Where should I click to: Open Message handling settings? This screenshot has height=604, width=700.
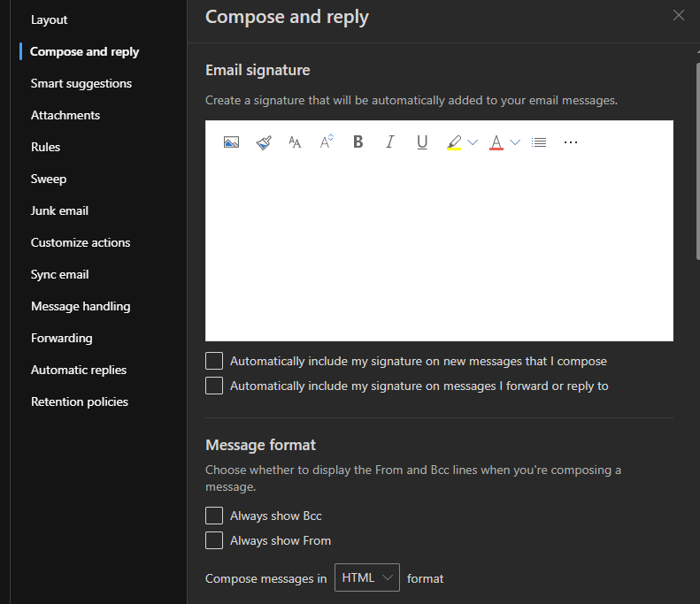[x=81, y=307]
